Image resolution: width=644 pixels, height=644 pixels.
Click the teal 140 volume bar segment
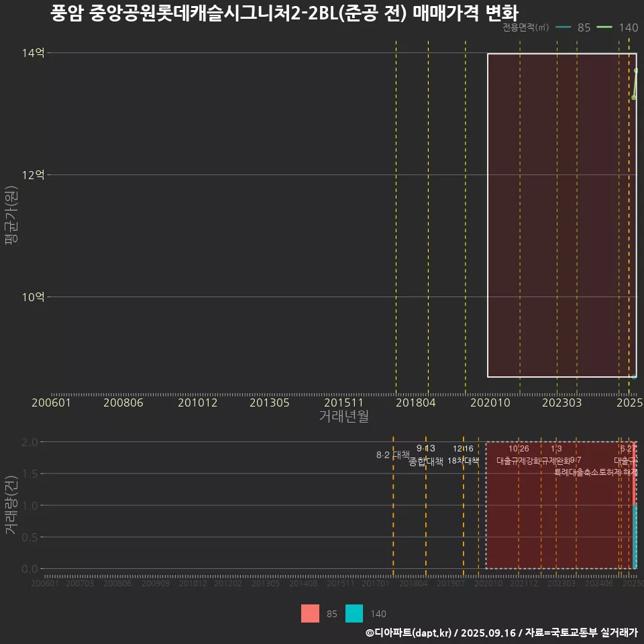coord(635,537)
